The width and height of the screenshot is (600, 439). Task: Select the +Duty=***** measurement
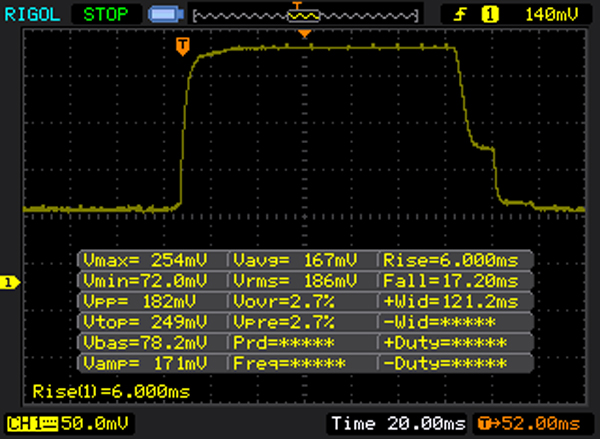(x=445, y=343)
